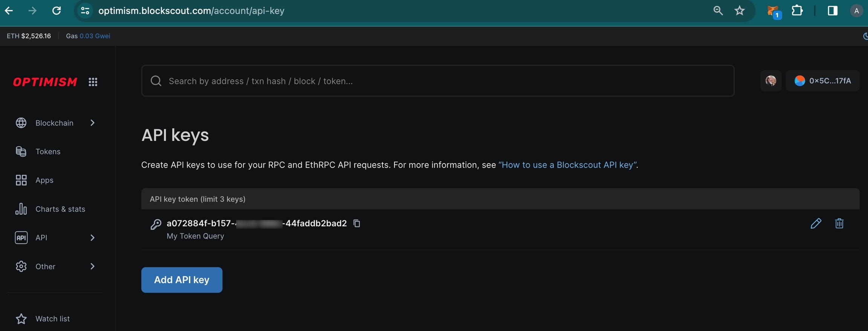Focus the address / txn hash search field
The height and width of the screenshot is (331, 868).
(438, 81)
